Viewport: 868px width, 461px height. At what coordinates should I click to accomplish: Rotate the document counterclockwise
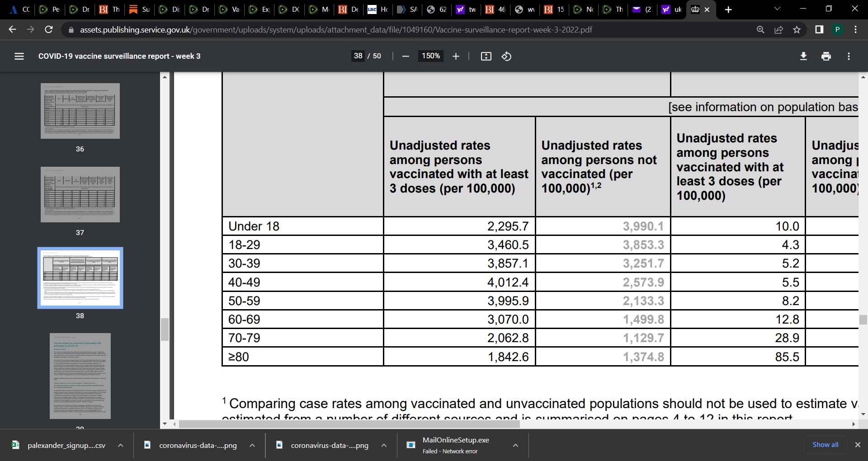pyautogui.click(x=506, y=56)
